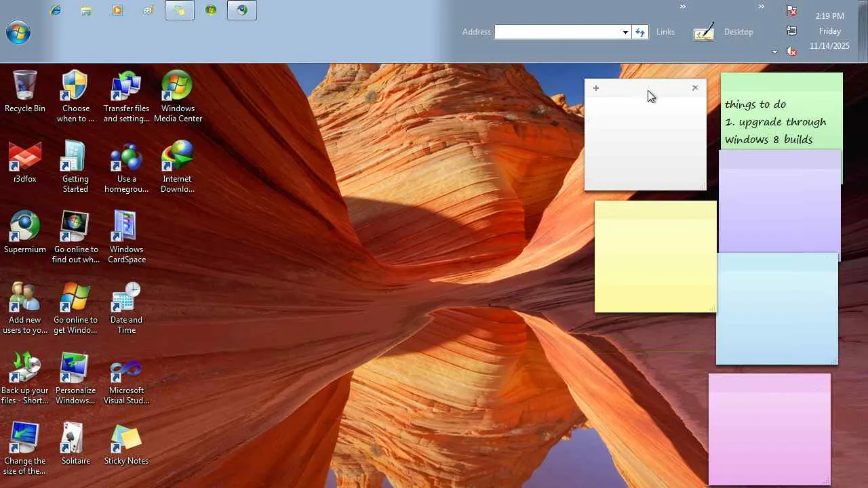Image resolution: width=868 pixels, height=488 pixels.
Task: Select the Transfer files and settings shortcut
Action: 126,97
